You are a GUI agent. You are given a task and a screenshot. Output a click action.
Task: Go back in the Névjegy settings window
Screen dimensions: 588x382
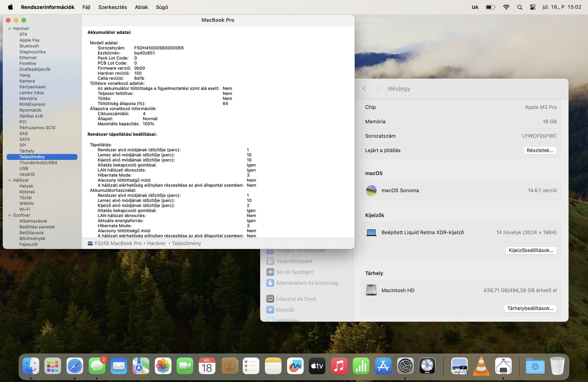click(x=364, y=88)
